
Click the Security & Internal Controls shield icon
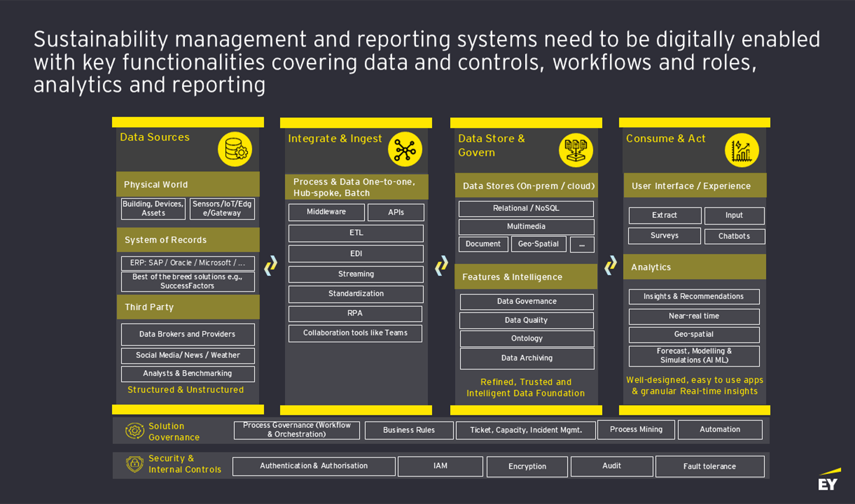pos(135,464)
